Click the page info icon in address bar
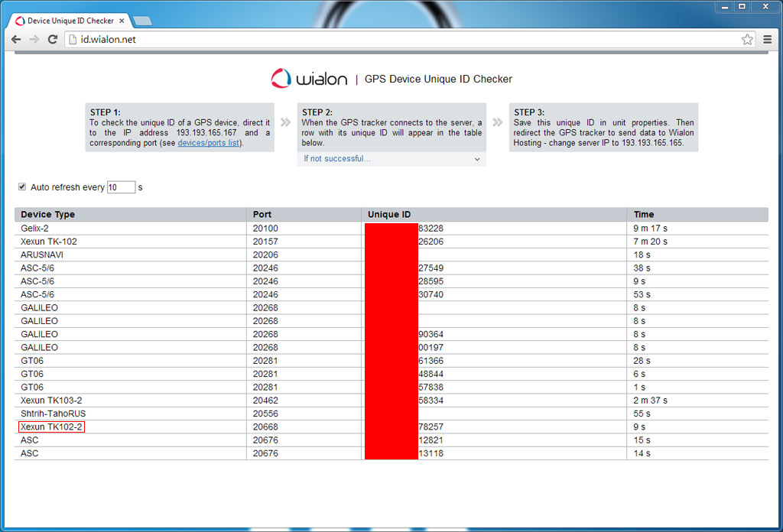Image resolution: width=783 pixels, height=532 pixels. click(x=73, y=40)
